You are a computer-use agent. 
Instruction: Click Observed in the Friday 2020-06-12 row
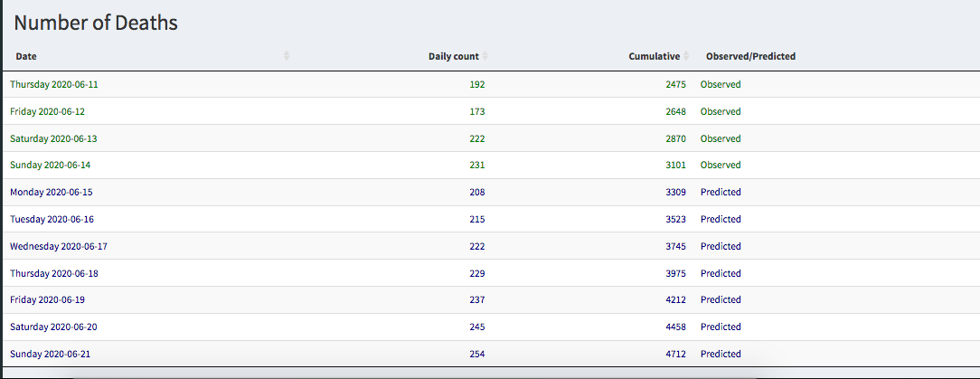click(721, 111)
